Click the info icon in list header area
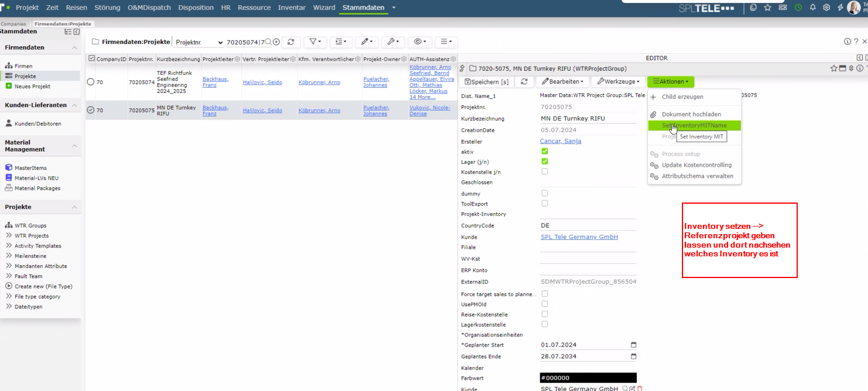The image size is (868, 391). pyautogui.click(x=847, y=42)
